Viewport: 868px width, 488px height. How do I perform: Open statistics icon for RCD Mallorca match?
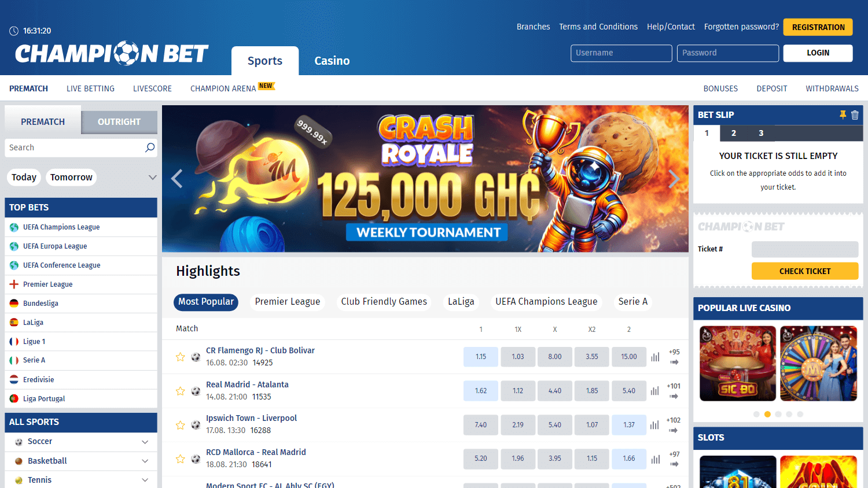[655, 459]
